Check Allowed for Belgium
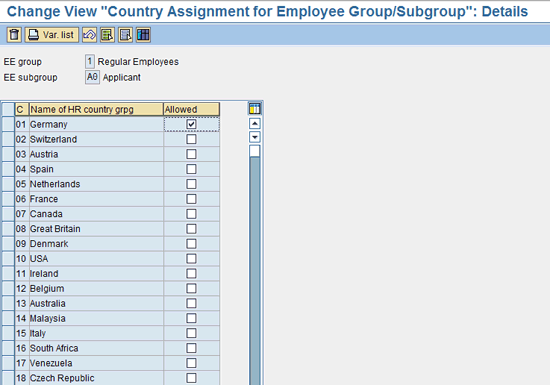 point(191,288)
